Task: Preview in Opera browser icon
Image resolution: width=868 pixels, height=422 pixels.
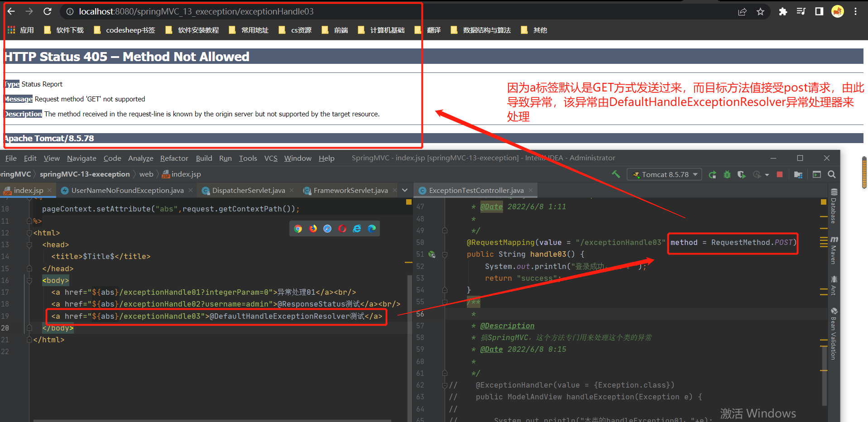Action: pos(342,229)
